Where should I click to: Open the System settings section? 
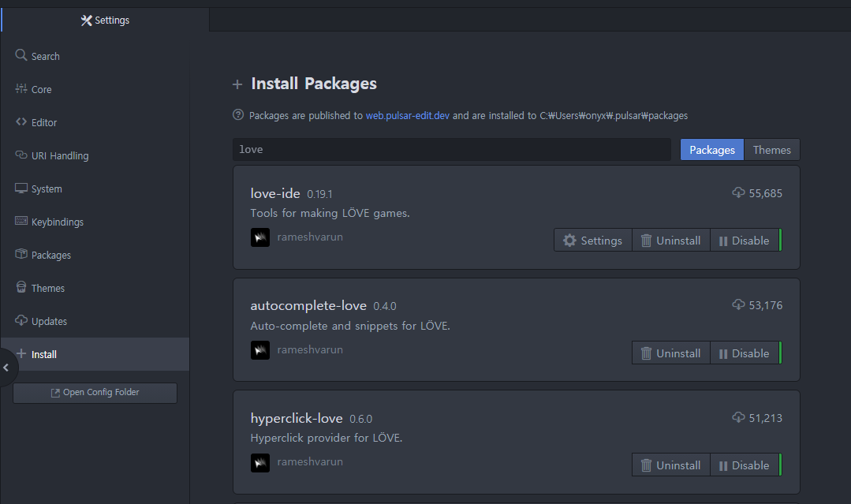[x=95, y=189]
